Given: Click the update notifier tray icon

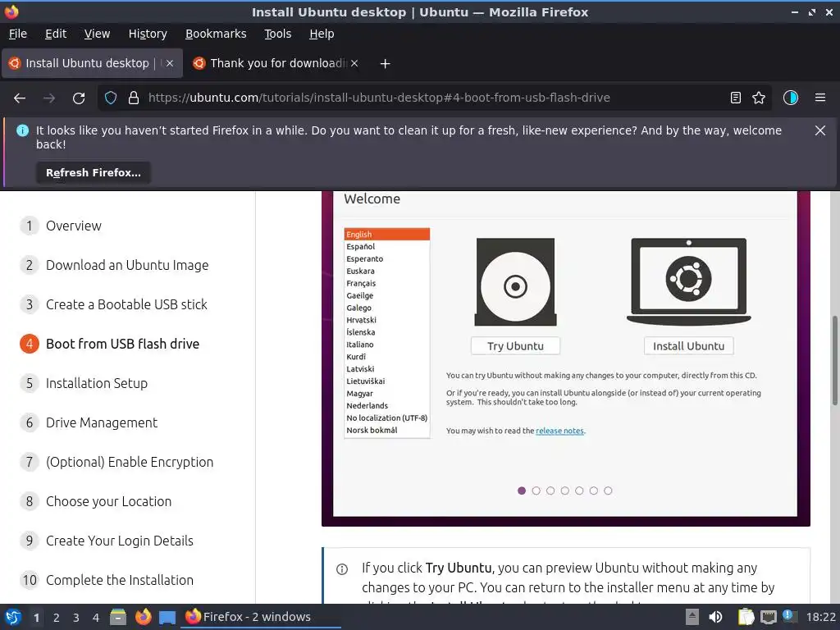Looking at the screenshot, I should click(x=789, y=617).
